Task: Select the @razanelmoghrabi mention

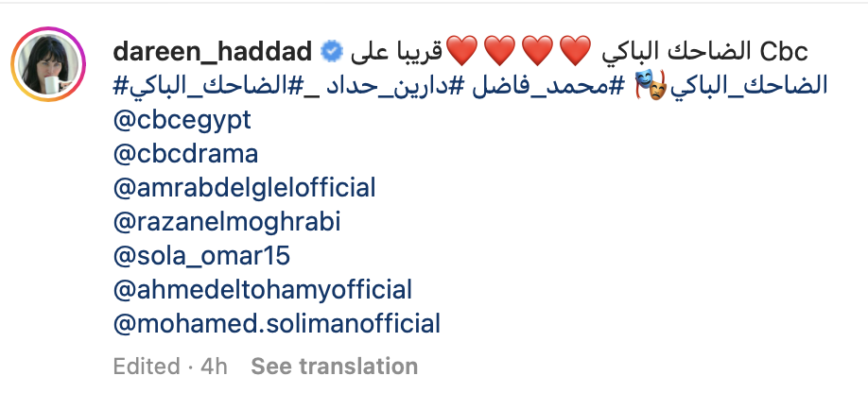Action: [226, 222]
